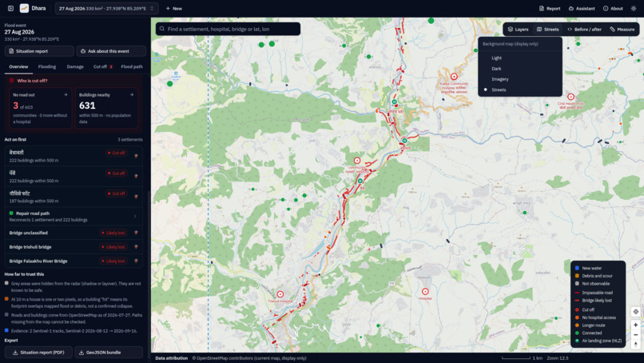Activate the Measure tool
The width and height of the screenshot is (644, 363).
[x=622, y=30]
